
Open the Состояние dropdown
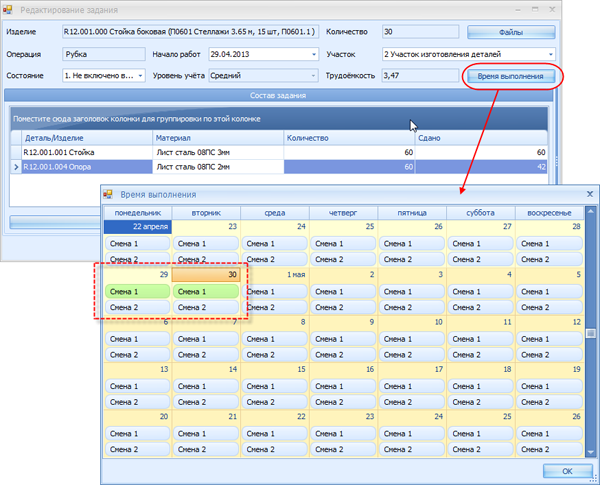coord(140,76)
